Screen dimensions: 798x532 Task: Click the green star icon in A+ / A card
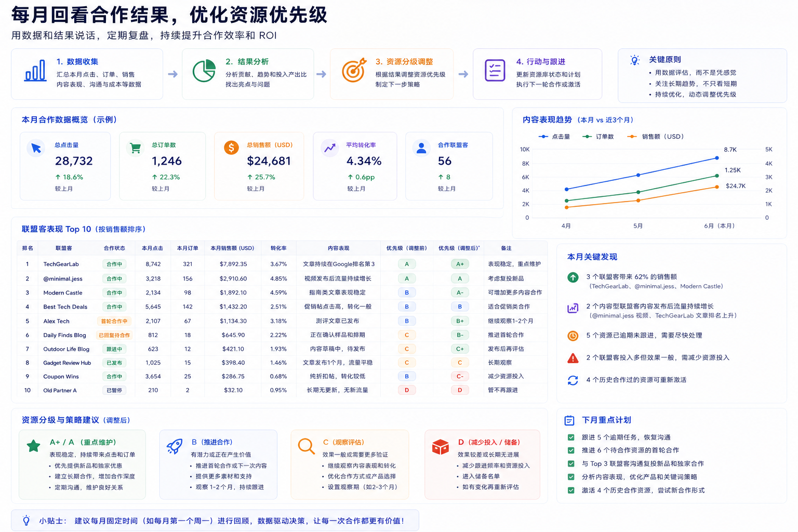(34, 446)
